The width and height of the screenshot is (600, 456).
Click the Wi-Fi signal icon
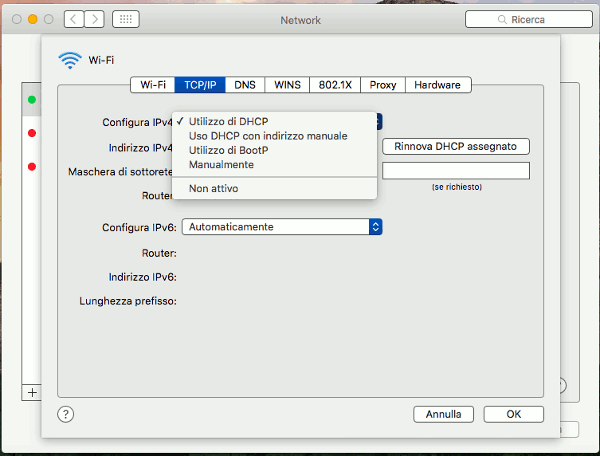(x=69, y=60)
